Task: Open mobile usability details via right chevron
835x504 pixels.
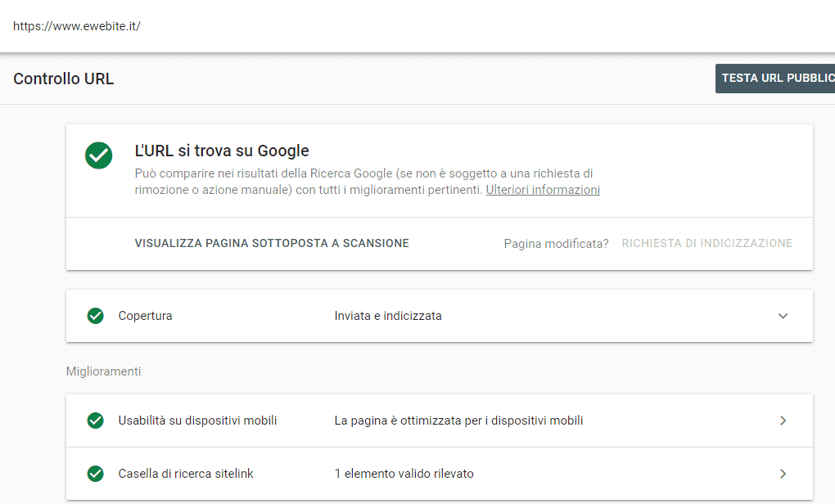Action: click(783, 421)
